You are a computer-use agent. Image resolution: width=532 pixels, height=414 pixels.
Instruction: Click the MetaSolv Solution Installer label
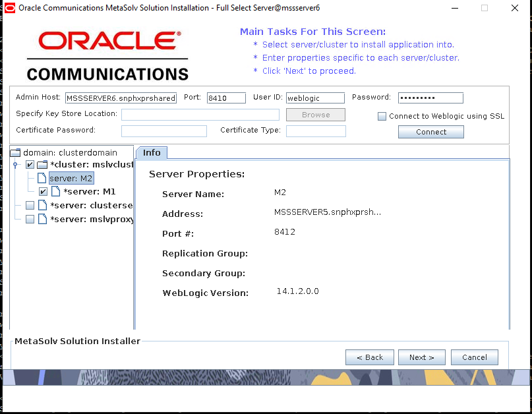point(77,341)
